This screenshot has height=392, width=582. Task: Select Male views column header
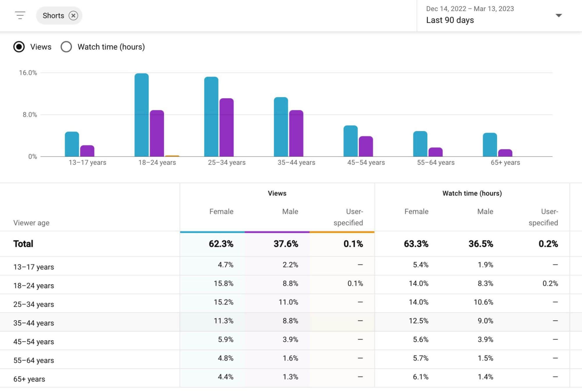pyautogui.click(x=290, y=211)
